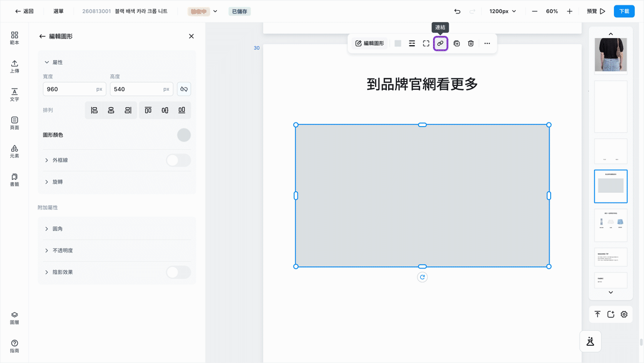Align shape to vertical middle

click(x=165, y=110)
